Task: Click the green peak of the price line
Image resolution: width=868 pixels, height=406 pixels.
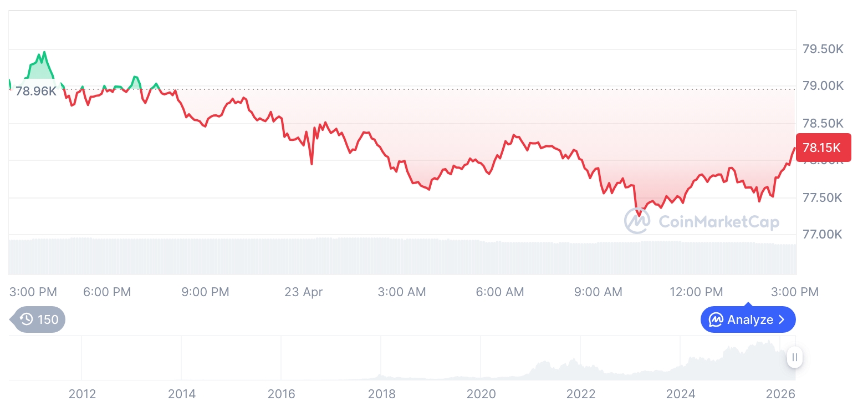Action: coord(44,53)
